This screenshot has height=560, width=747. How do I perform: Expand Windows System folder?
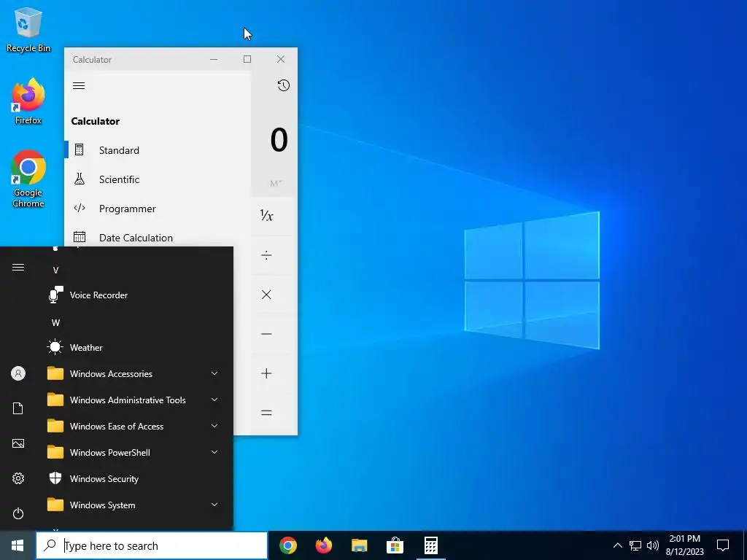coord(135,505)
